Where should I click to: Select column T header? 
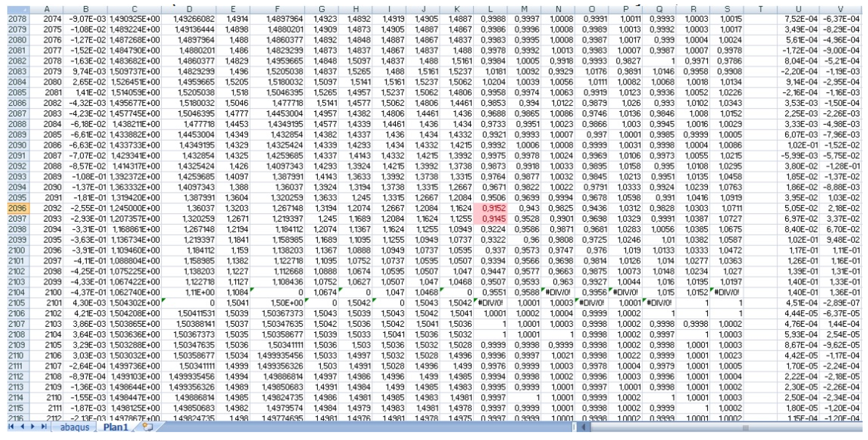(x=760, y=9)
